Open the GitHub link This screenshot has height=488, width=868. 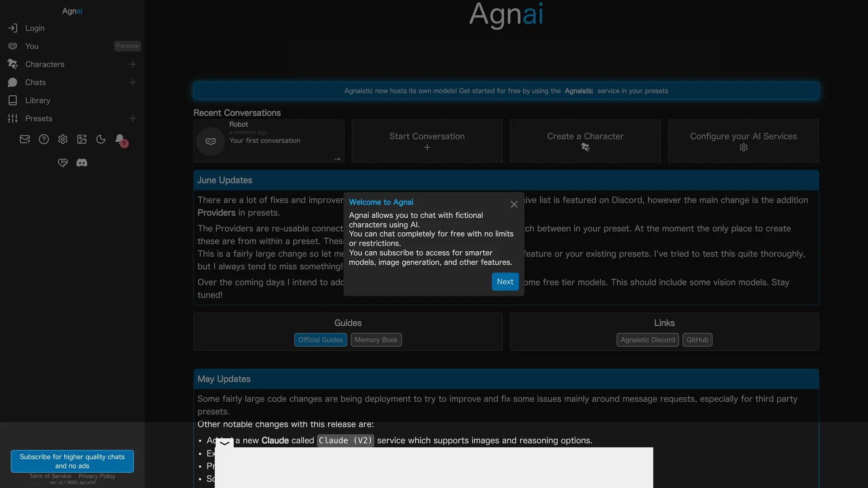click(697, 340)
